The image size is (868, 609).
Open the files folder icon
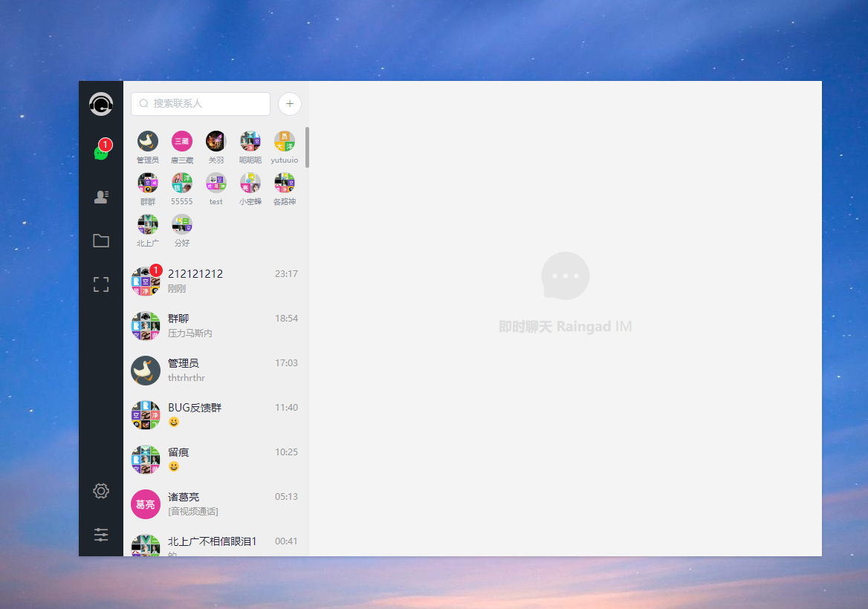tap(101, 241)
